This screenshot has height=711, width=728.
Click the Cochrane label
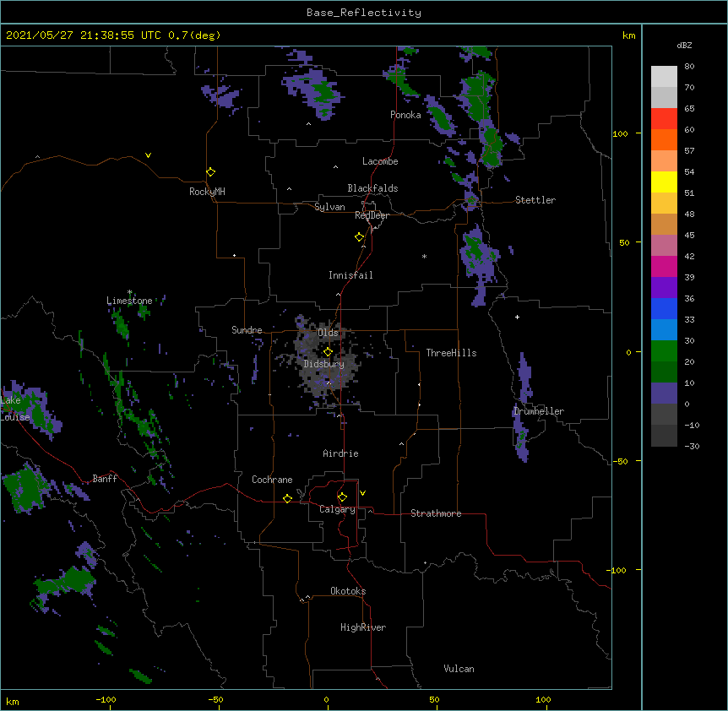(x=272, y=480)
